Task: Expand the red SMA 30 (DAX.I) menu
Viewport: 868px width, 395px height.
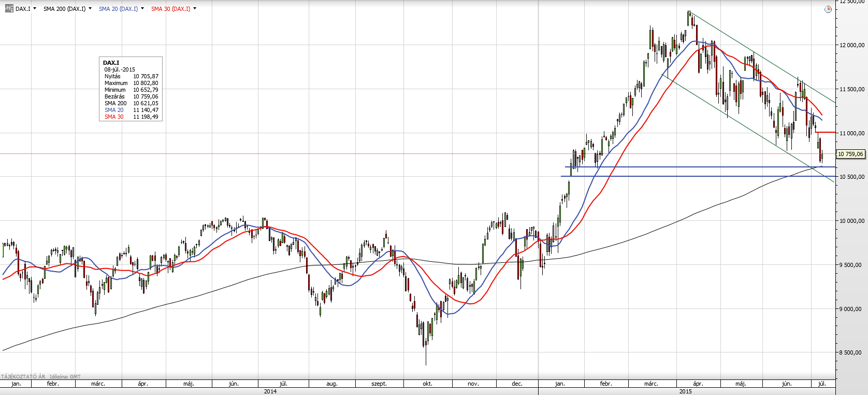Action: [x=195, y=9]
